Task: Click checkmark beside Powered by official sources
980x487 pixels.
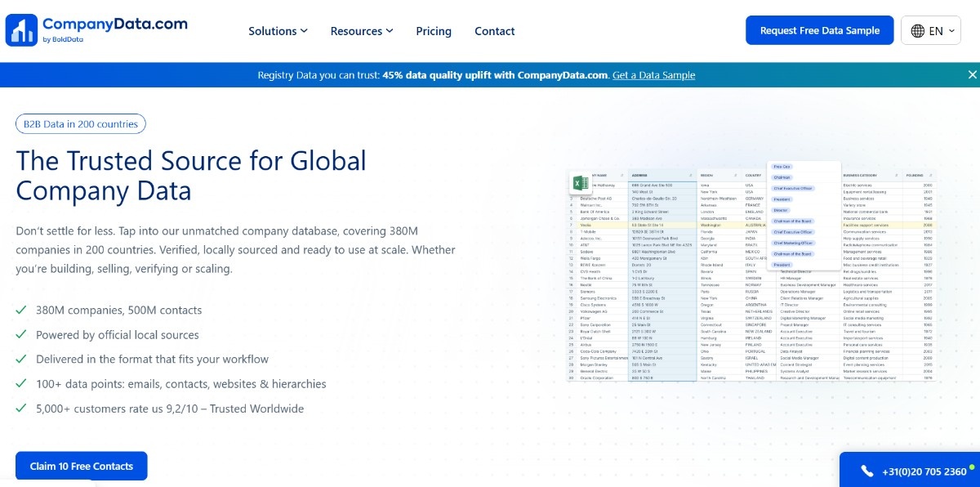Action: 21,335
